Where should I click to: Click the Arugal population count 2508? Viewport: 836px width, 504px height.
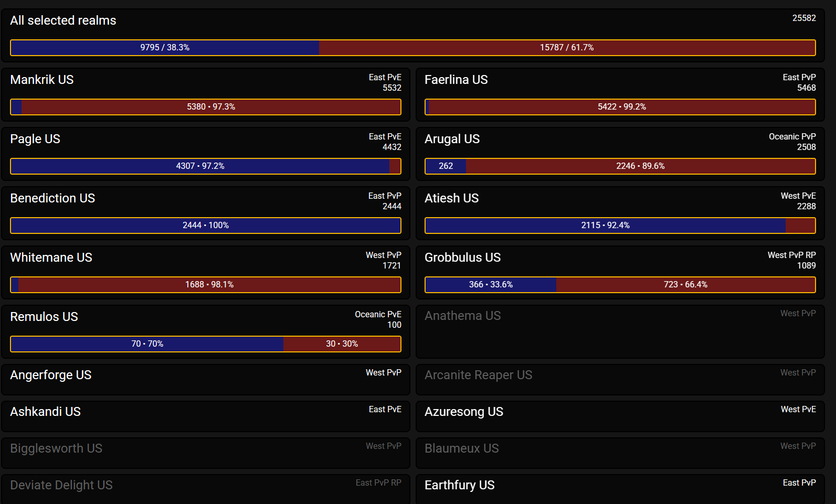pos(807,147)
